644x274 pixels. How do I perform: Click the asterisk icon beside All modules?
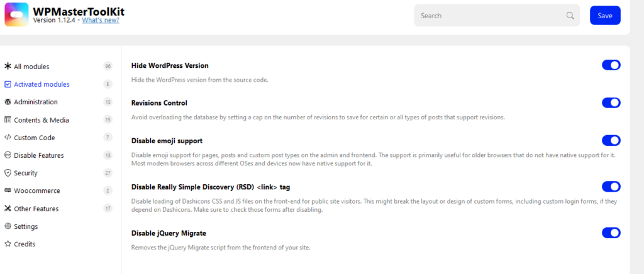pyautogui.click(x=8, y=67)
